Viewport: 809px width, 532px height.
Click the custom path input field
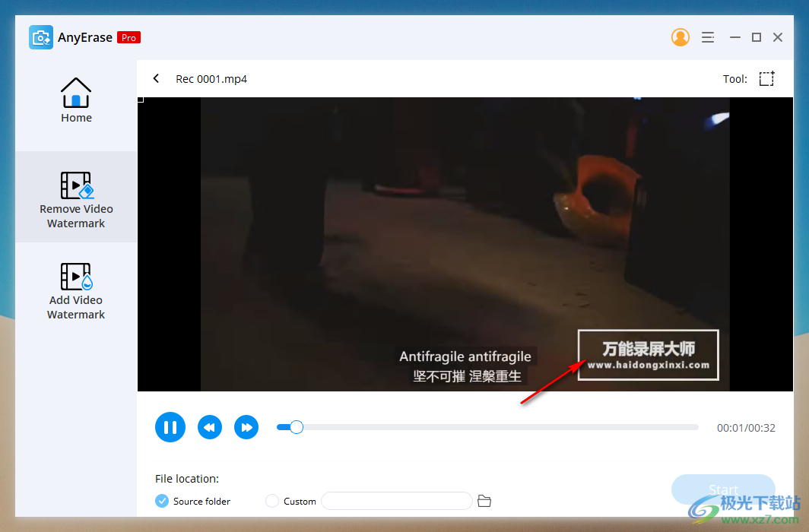(396, 501)
